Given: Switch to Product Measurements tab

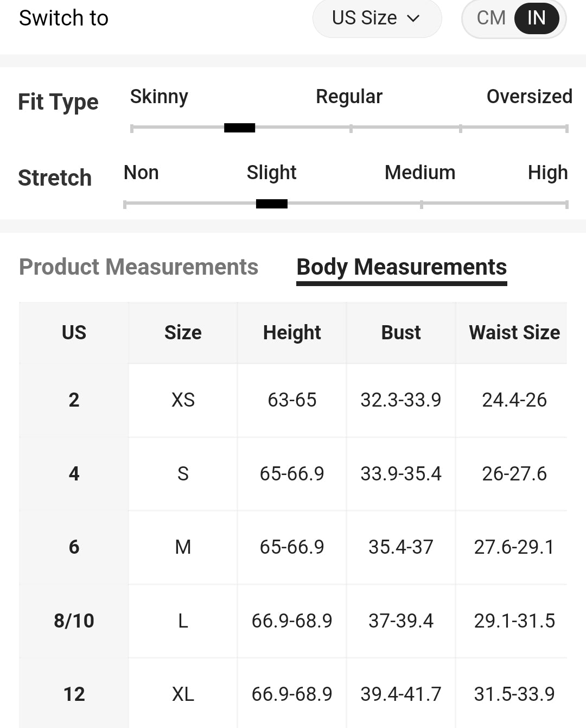Looking at the screenshot, I should pyautogui.click(x=138, y=267).
